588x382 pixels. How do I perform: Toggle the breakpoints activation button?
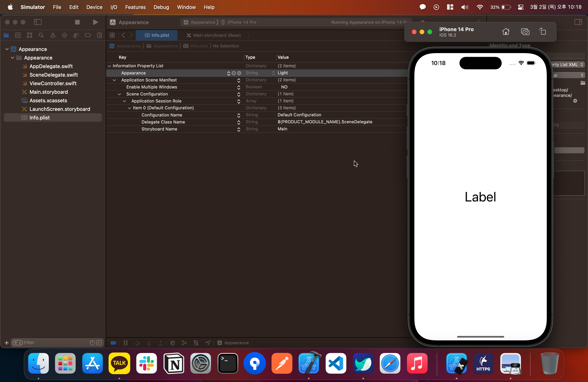click(113, 343)
